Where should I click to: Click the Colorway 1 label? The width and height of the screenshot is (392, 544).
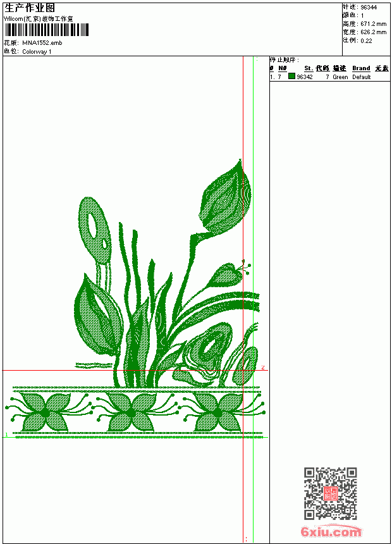click(37, 52)
